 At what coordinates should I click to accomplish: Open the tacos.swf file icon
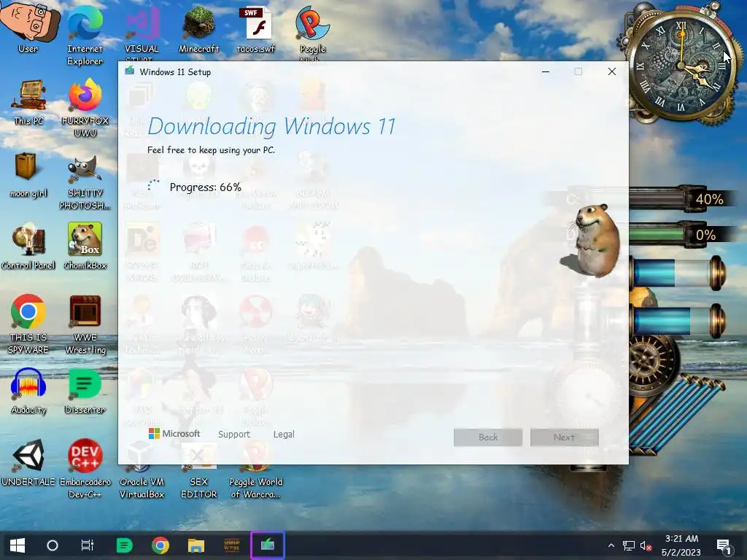point(256,29)
